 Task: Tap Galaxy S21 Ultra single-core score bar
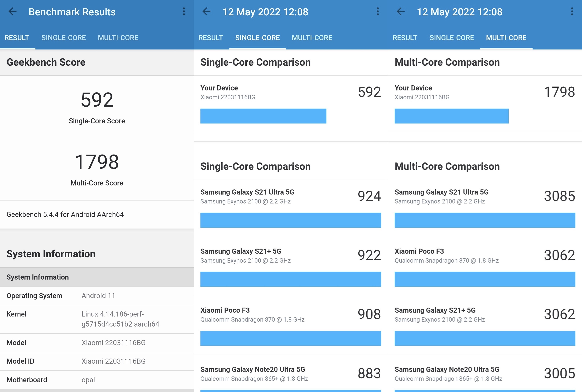[x=291, y=220]
